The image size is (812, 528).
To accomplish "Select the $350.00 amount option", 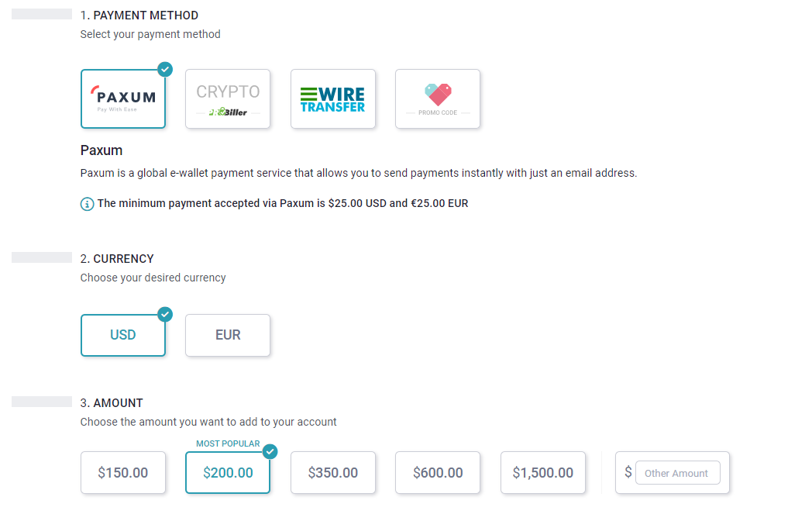I will (333, 472).
